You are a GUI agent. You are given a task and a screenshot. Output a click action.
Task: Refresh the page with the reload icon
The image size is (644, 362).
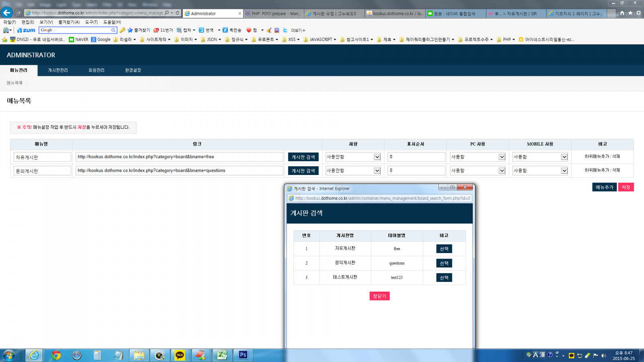(178, 13)
